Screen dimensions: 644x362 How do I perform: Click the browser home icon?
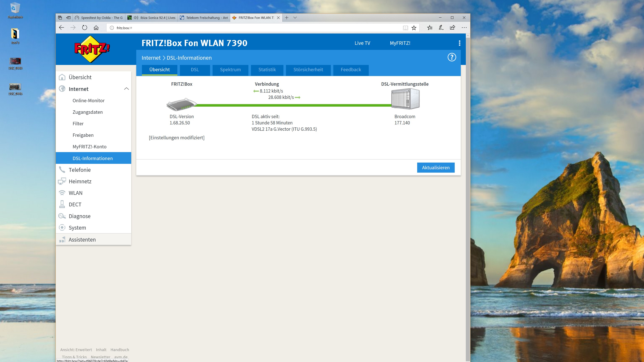tap(96, 28)
